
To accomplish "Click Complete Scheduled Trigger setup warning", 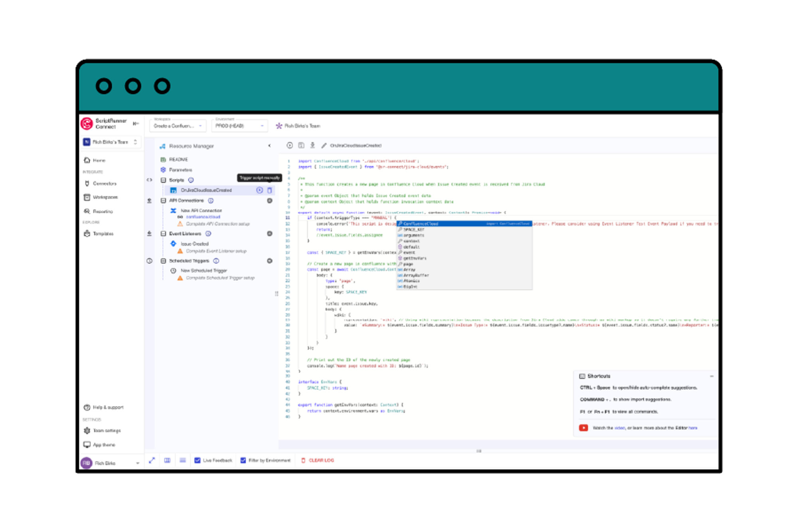I will click(220, 278).
